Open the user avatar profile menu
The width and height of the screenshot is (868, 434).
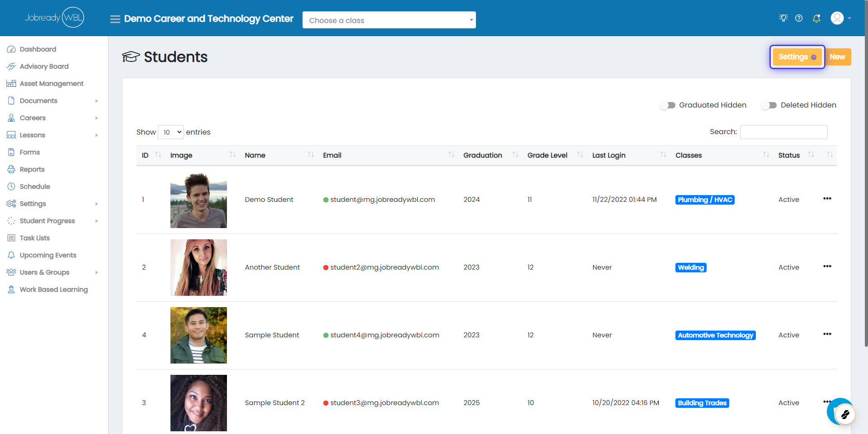pos(837,18)
